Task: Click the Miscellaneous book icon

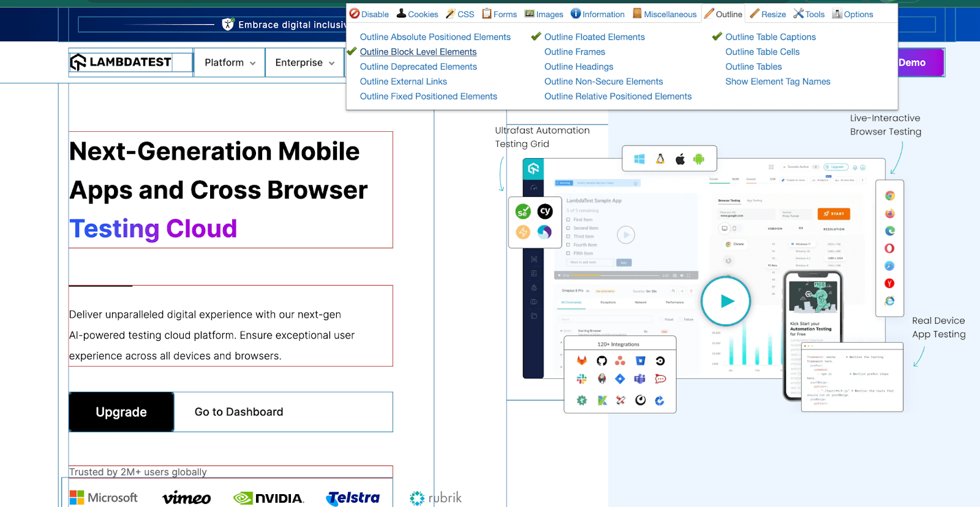Action: [637, 13]
